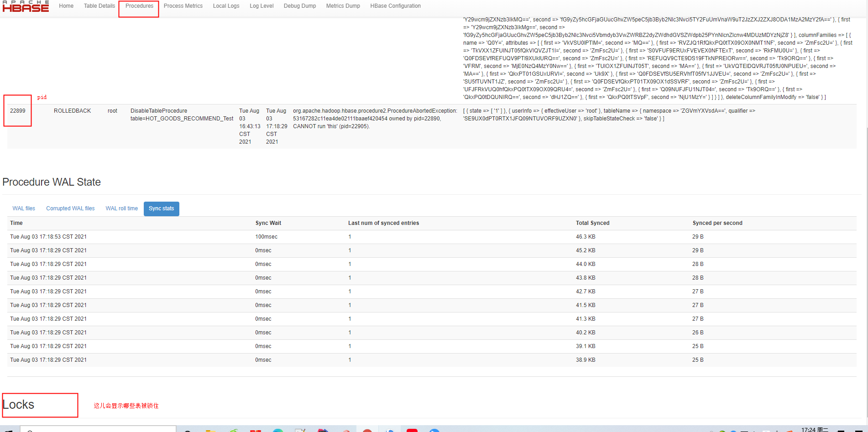This screenshot has height=432, width=868.
Task: Click 28 B in the 44.0 KB row
Action: (x=698, y=264)
